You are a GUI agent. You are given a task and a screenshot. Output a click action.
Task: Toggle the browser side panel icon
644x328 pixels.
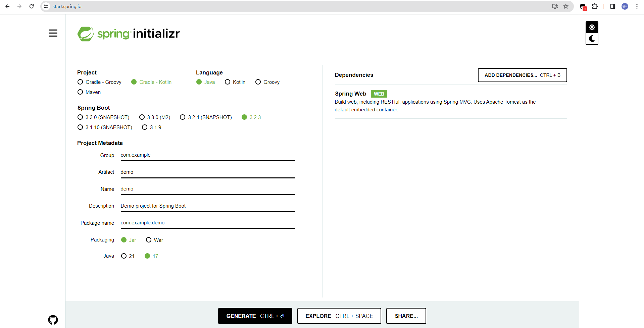613,6
